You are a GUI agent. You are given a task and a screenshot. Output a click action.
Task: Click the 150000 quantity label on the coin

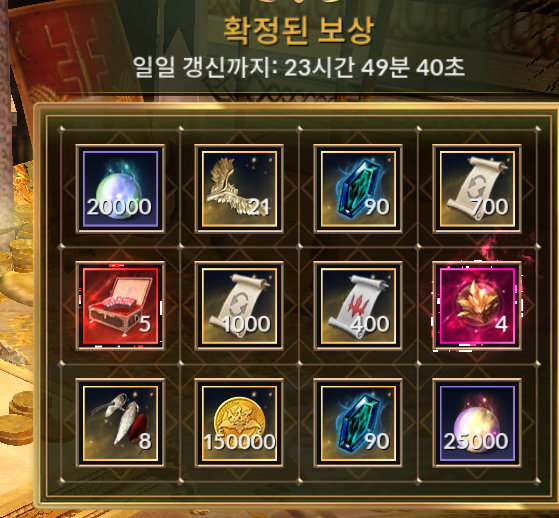(x=239, y=441)
